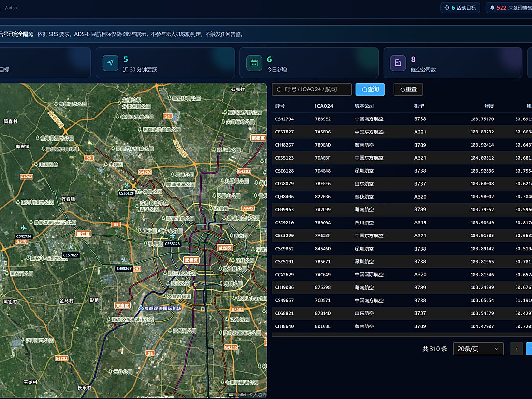This screenshot has height=399, width=532.
Task: Click the bell icon for 未处理告警
Action: pyautogui.click(x=492, y=7)
